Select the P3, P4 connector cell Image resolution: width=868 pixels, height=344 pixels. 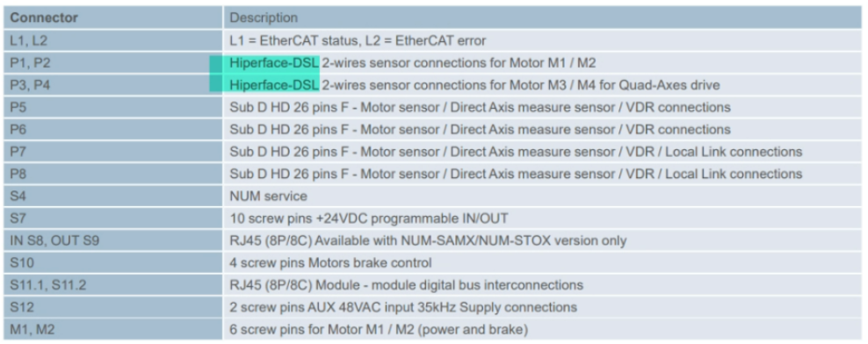pyautogui.click(x=112, y=85)
